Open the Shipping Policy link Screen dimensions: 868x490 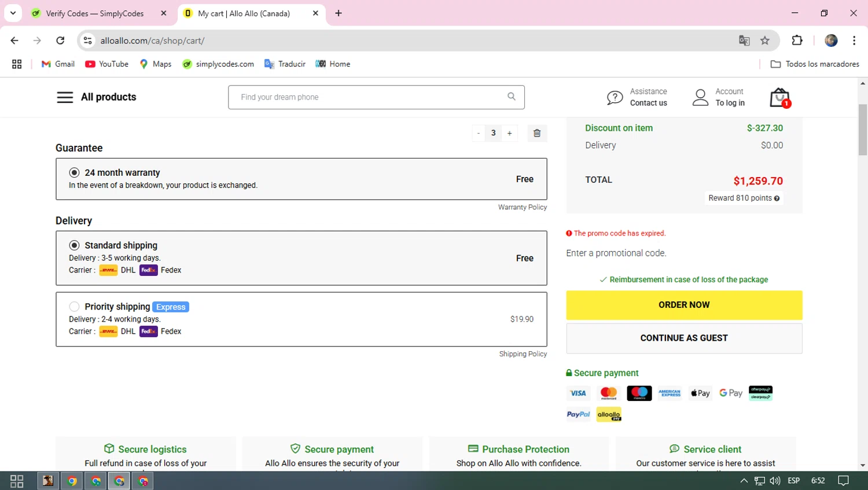click(x=523, y=354)
